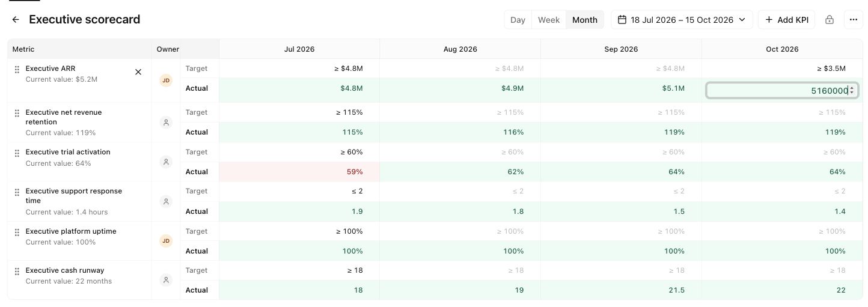Click the Jul 2026 support response target ≤ 2

(x=356, y=191)
